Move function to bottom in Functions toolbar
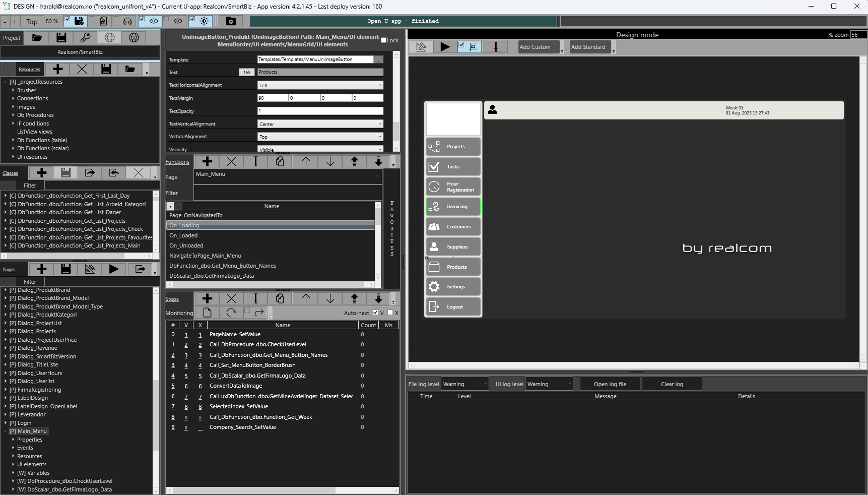Screen dimensions: 868x495 click(x=378, y=161)
